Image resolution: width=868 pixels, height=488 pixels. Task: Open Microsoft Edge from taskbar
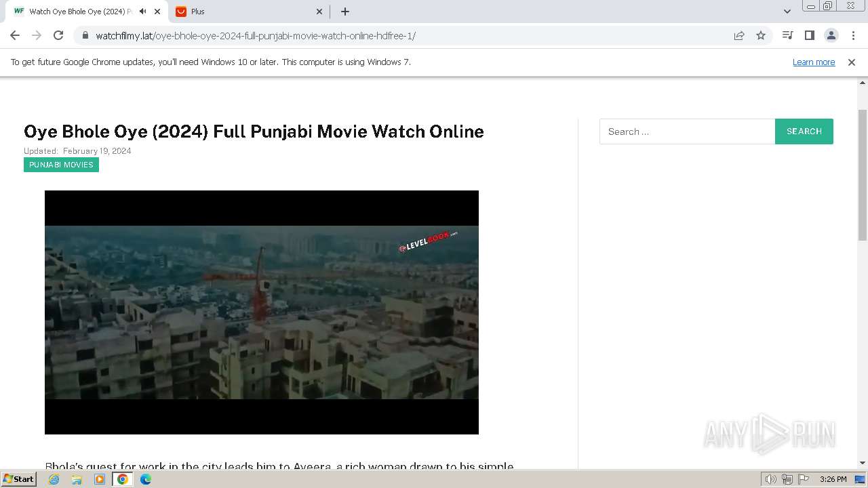pos(146,479)
